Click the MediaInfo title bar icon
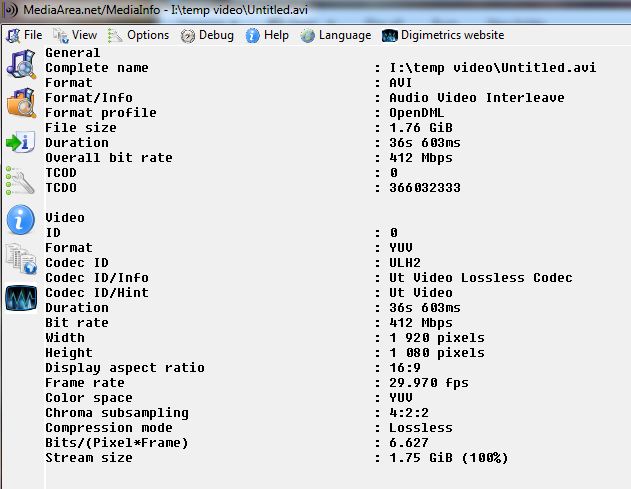The image size is (631, 489). click(x=10, y=10)
